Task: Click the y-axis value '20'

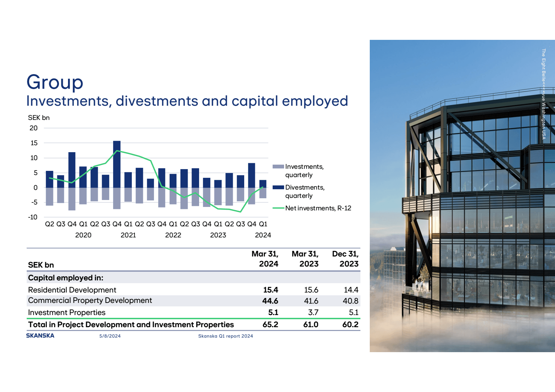Action: click(34, 128)
